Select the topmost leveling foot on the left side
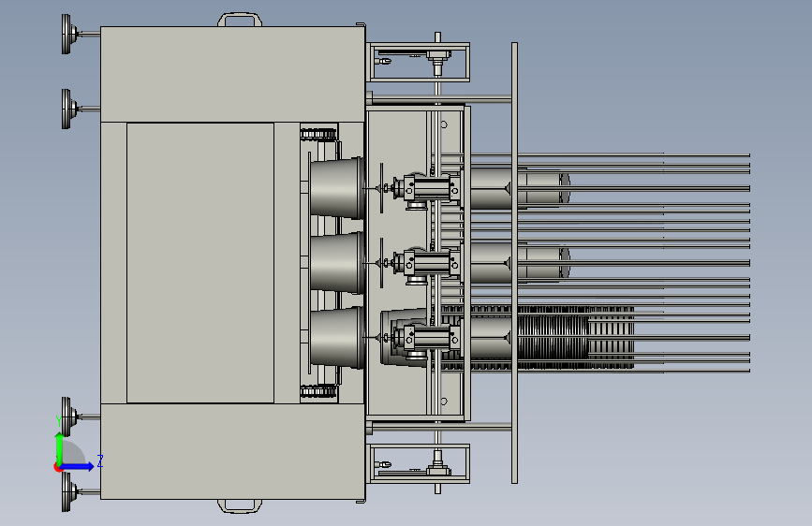The width and height of the screenshot is (812, 526). pos(68,35)
